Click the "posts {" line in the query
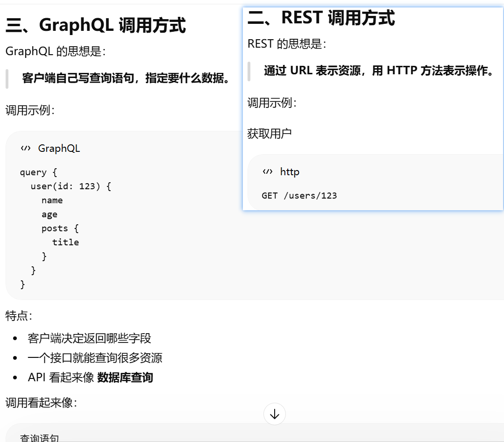 click(x=60, y=228)
